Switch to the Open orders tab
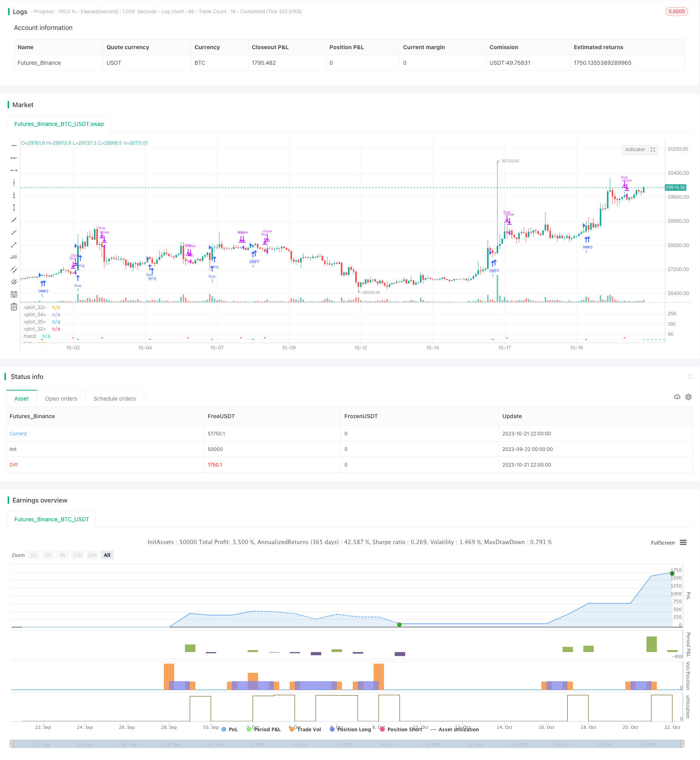This screenshot has height=760, width=700. coord(61,399)
